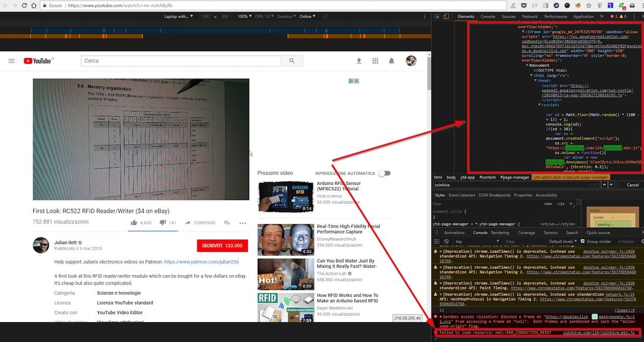Click the red ISCRIVITI subscribe button

click(222, 246)
